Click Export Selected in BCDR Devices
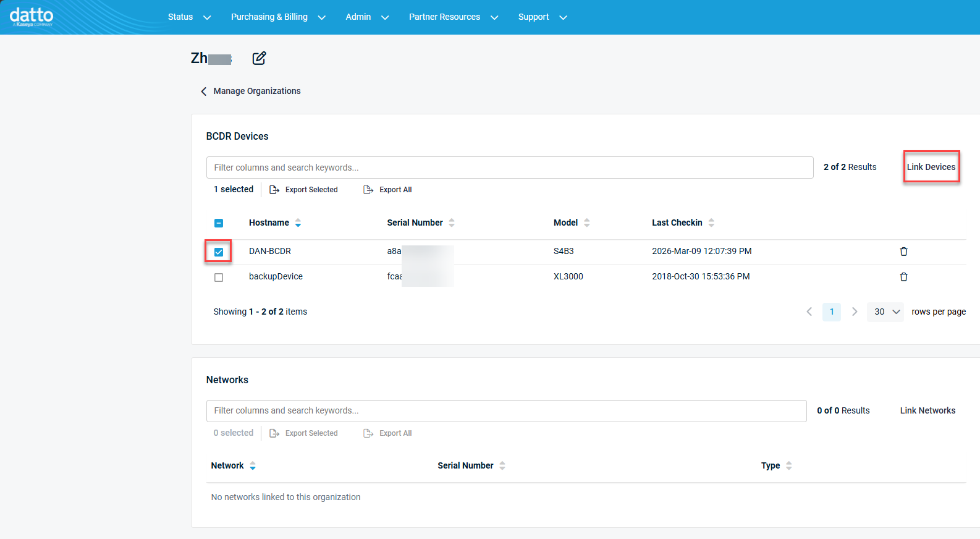This screenshot has width=980, height=539. click(304, 190)
